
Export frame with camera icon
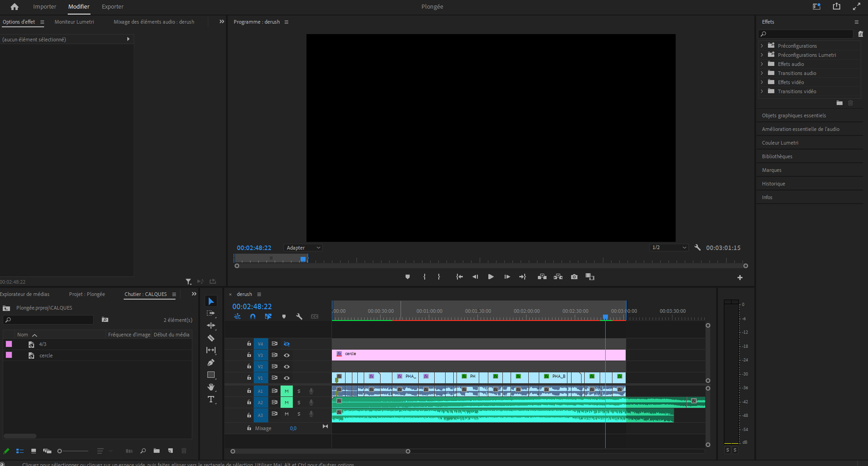click(574, 277)
